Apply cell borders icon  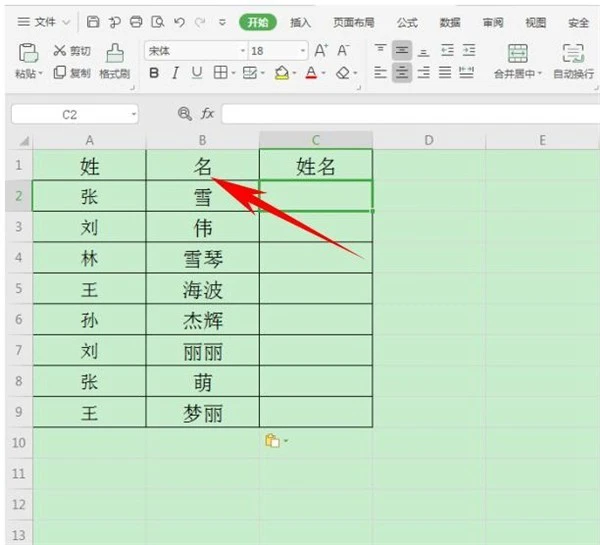[x=220, y=72]
